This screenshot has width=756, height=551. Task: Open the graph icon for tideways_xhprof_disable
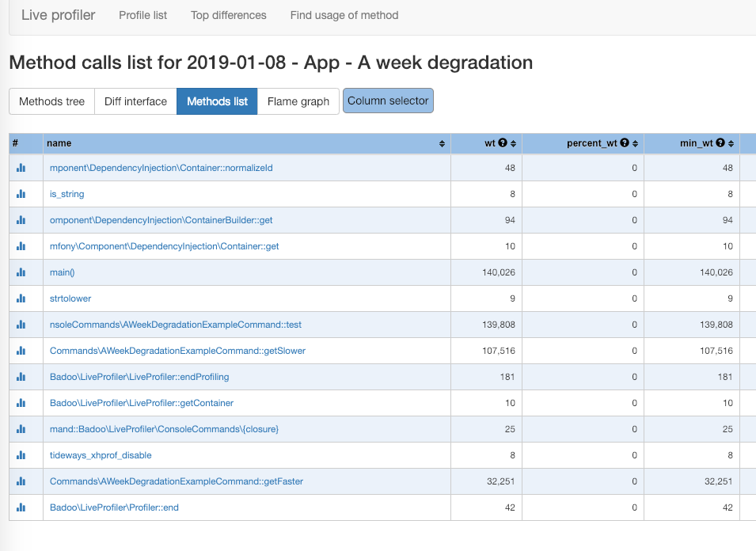tap(21, 455)
